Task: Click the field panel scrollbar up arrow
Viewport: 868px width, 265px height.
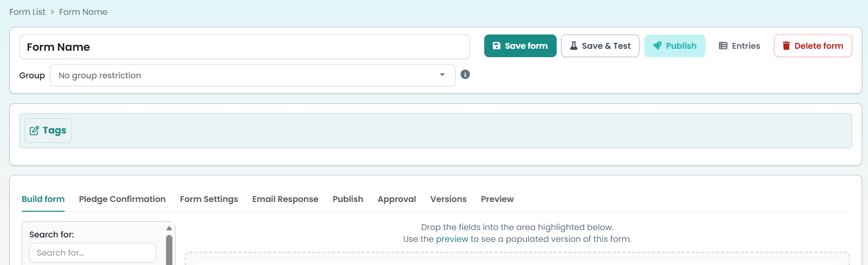Action: (169, 228)
